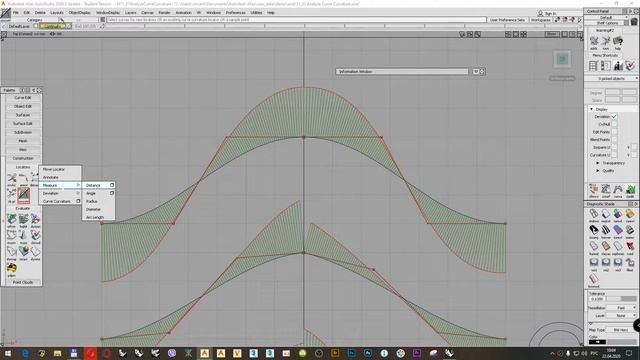Screen dimensions: 640x360
Task: Open the Curve Curvature option box
Action: (x=78, y=201)
